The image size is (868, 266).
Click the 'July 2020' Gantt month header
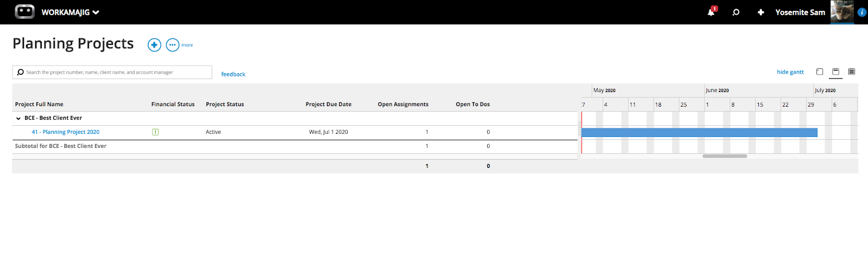pos(825,90)
